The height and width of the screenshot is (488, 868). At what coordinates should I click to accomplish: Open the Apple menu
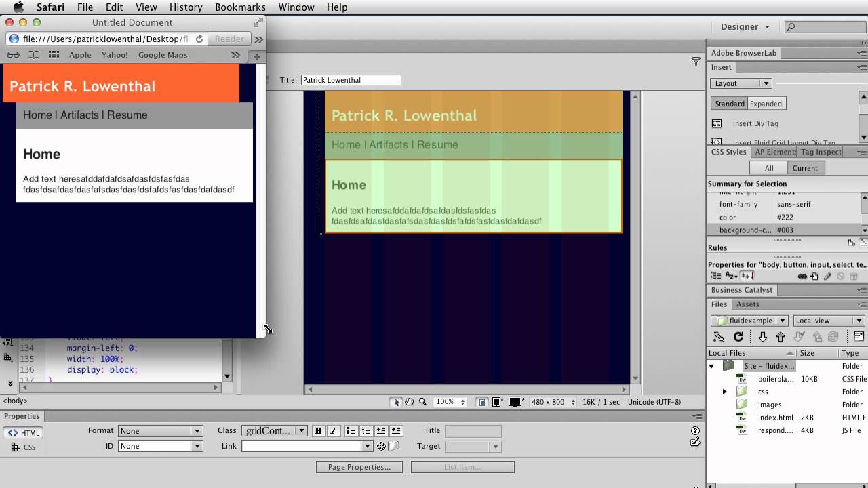coord(18,7)
